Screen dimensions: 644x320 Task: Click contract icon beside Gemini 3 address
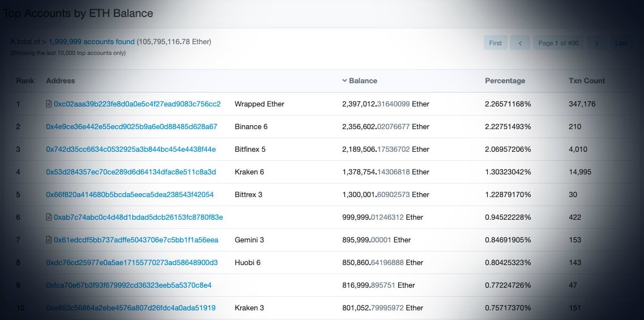coord(49,240)
